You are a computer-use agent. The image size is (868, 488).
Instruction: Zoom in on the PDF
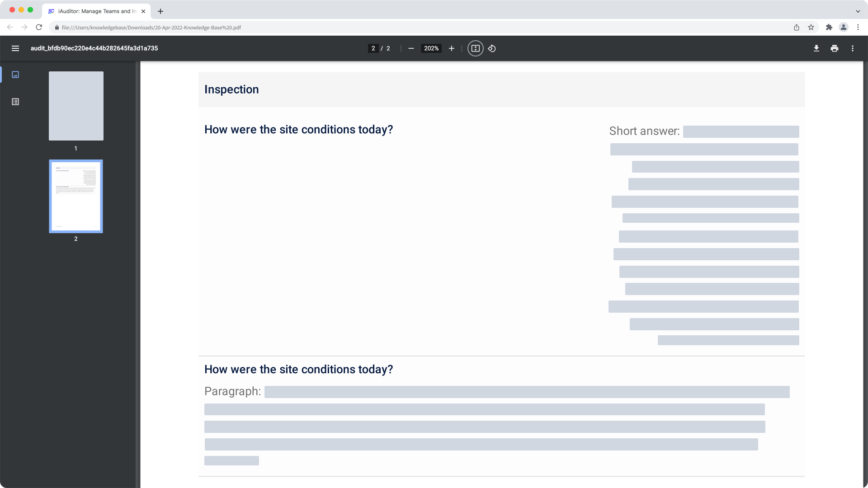[x=451, y=48]
